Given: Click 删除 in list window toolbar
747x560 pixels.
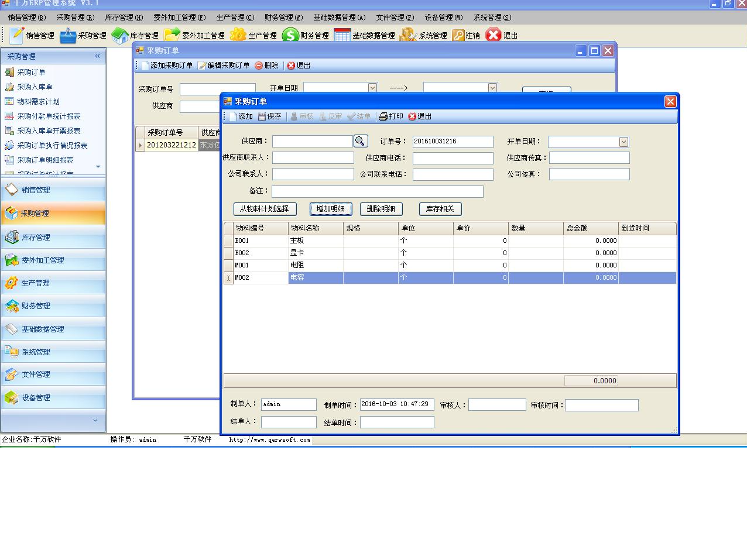Looking at the screenshot, I should click(x=266, y=66).
